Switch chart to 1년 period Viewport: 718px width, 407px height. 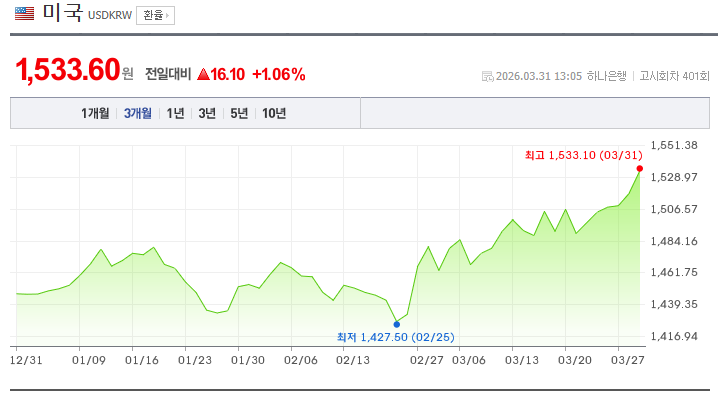175,113
